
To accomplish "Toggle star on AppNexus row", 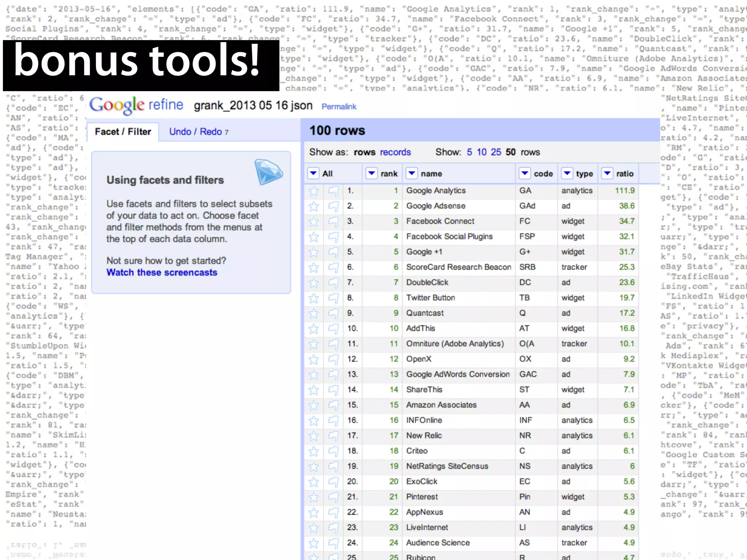I will pyautogui.click(x=314, y=513).
